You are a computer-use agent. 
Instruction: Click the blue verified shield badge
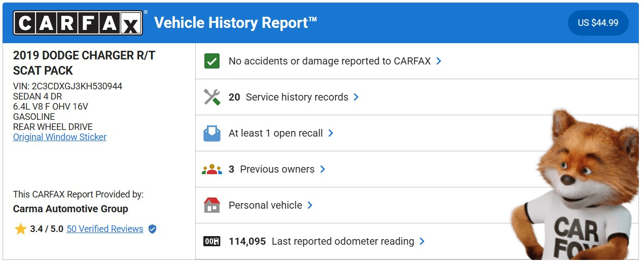coord(152,229)
